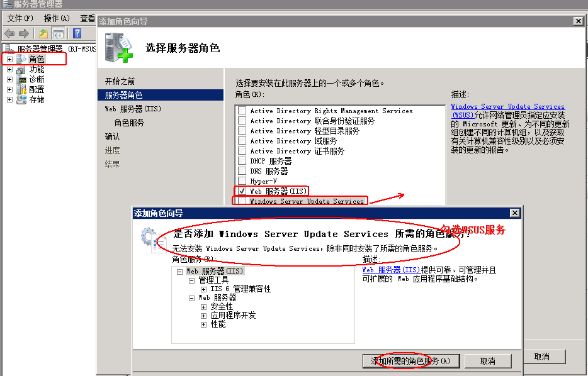Check Active Directory 域服务 role
588x376 pixels.
coord(242,141)
